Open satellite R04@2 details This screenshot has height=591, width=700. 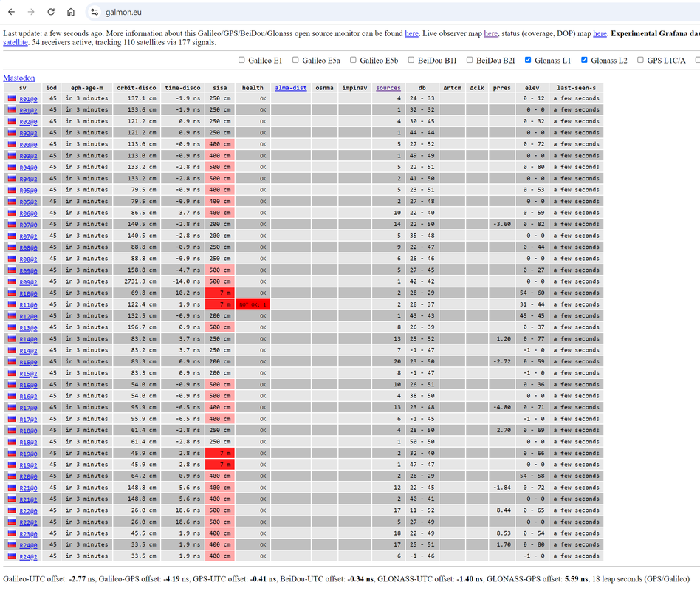(29, 179)
